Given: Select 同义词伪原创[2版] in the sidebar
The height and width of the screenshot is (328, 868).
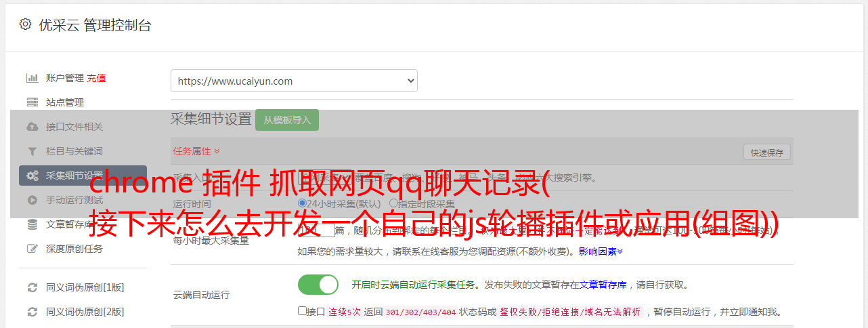Looking at the screenshot, I should [x=85, y=312].
